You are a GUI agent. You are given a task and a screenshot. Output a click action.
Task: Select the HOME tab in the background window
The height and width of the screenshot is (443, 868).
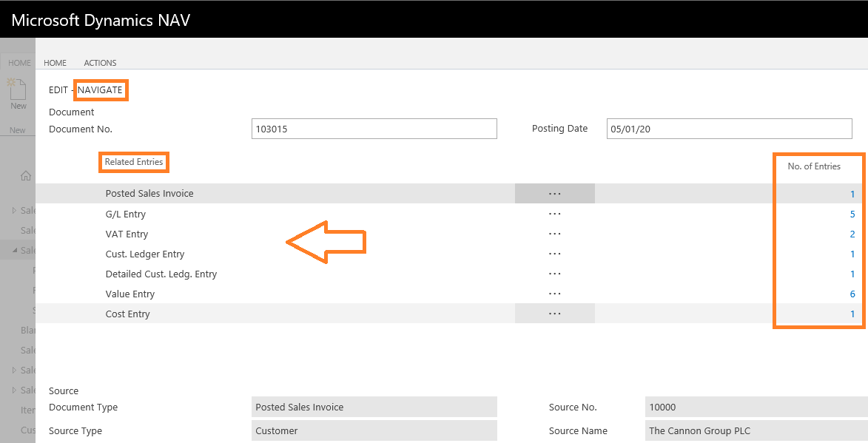pyautogui.click(x=19, y=63)
